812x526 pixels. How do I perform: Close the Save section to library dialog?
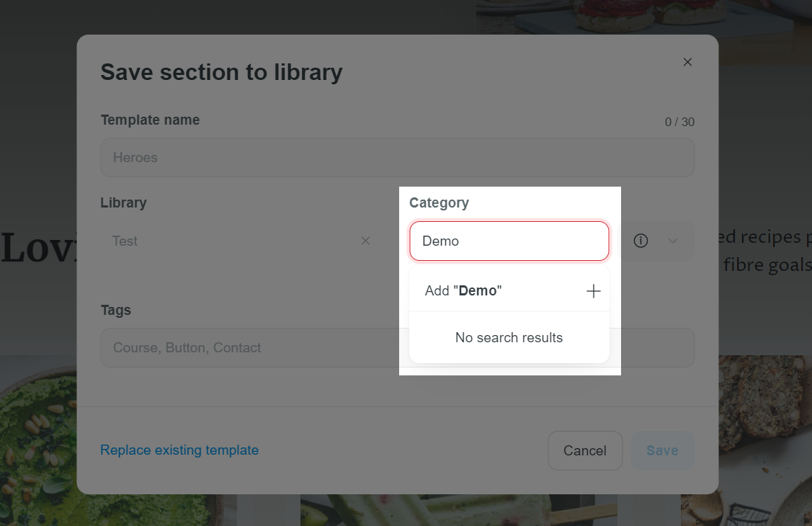point(687,62)
